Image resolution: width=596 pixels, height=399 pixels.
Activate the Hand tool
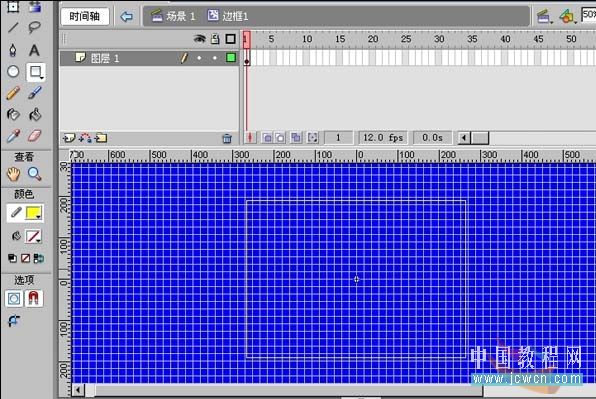click(x=13, y=174)
